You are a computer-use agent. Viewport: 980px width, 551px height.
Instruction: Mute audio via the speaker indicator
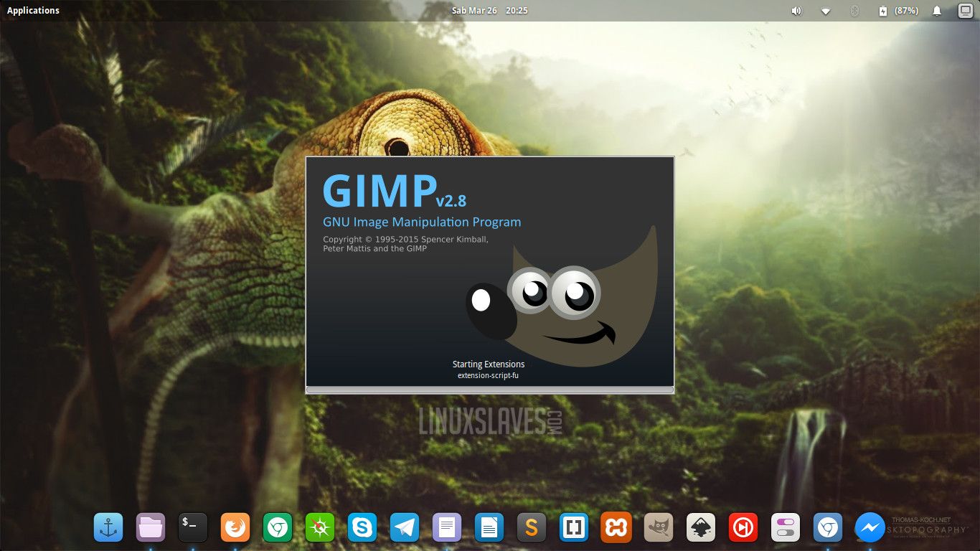tap(796, 10)
